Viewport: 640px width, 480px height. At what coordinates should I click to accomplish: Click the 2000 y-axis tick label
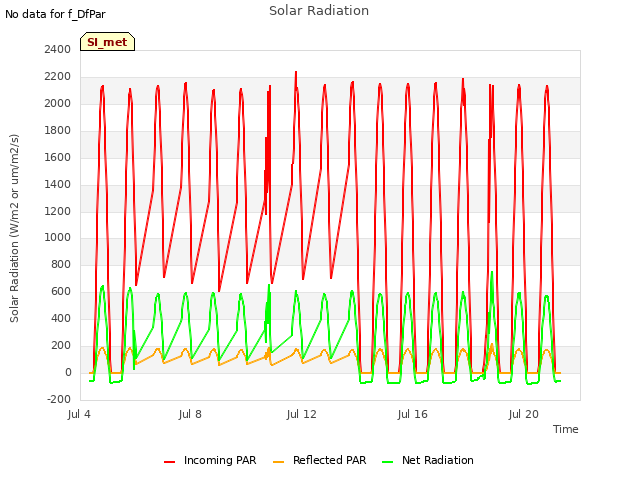(x=58, y=103)
